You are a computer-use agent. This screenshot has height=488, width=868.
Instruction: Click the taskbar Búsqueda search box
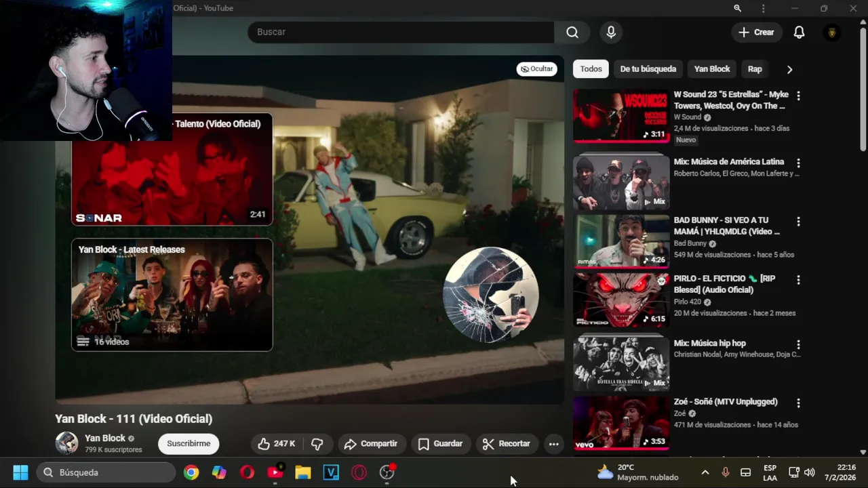point(106,472)
